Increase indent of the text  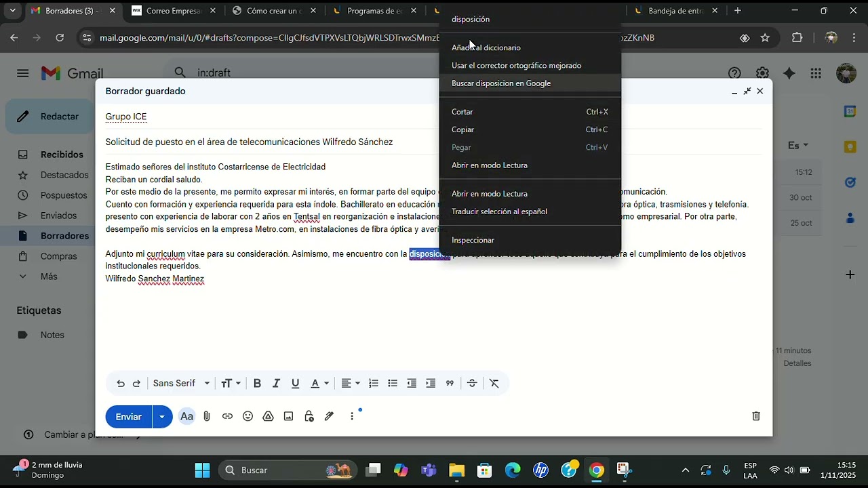[x=431, y=384]
